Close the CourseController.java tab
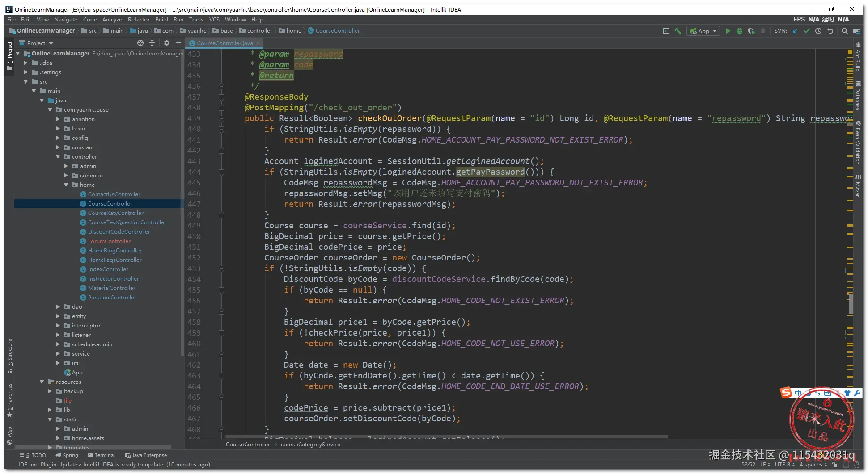The image size is (868, 474). point(258,43)
